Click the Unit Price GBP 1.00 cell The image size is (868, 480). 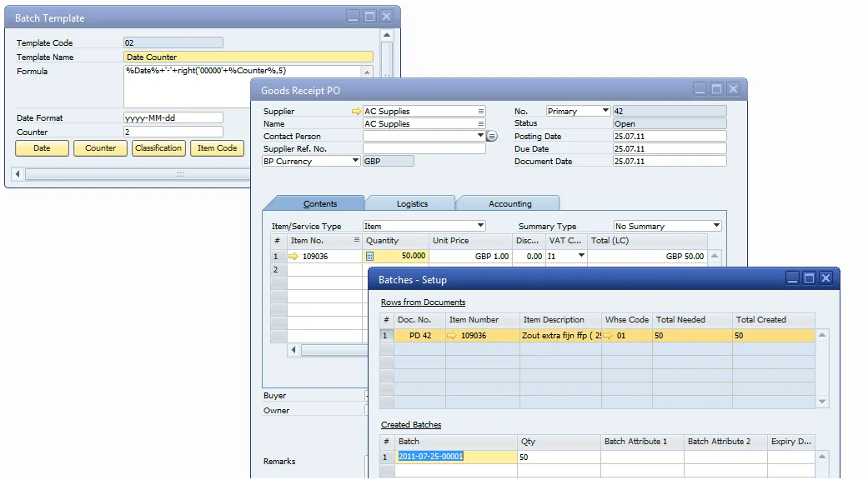470,256
